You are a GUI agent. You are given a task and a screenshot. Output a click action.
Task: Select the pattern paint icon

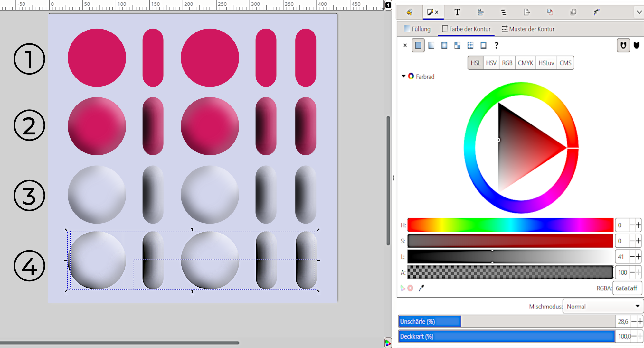click(x=470, y=45)
